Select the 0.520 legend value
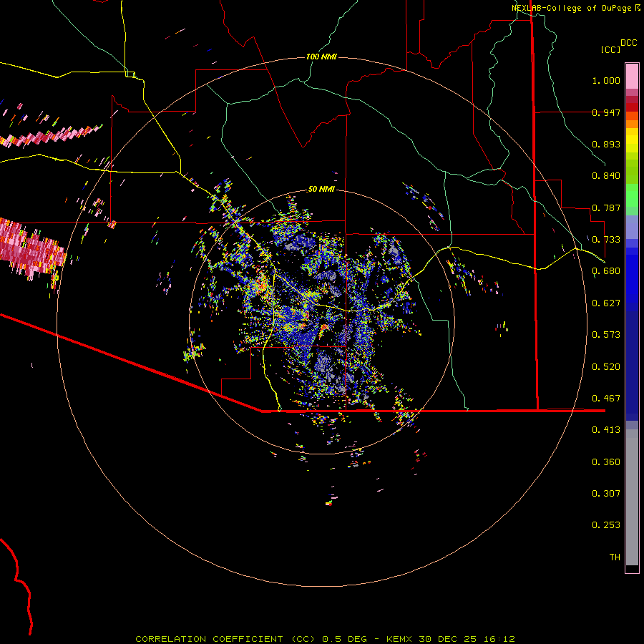 (x=606, y=367)
